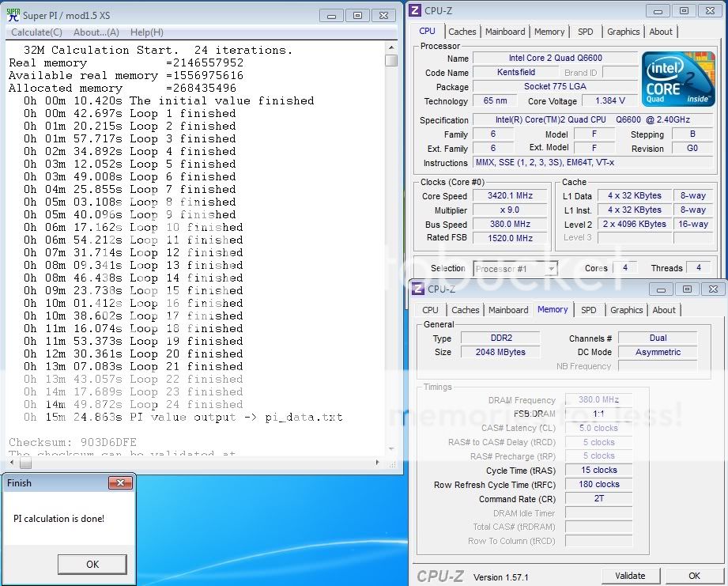This screenshot has height=586, width=728.
Task: Click the Finish dialog red X icon
Action: (121, 482)
